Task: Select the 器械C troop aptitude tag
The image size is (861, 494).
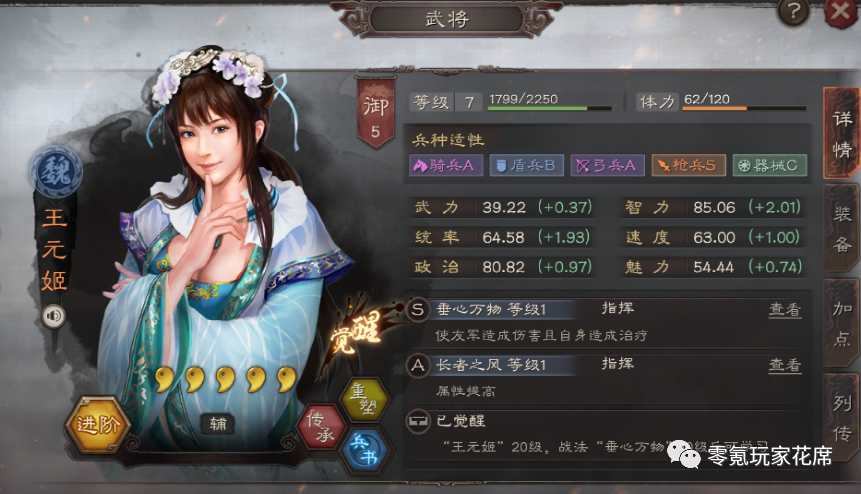Action: (x=770, y=165)
